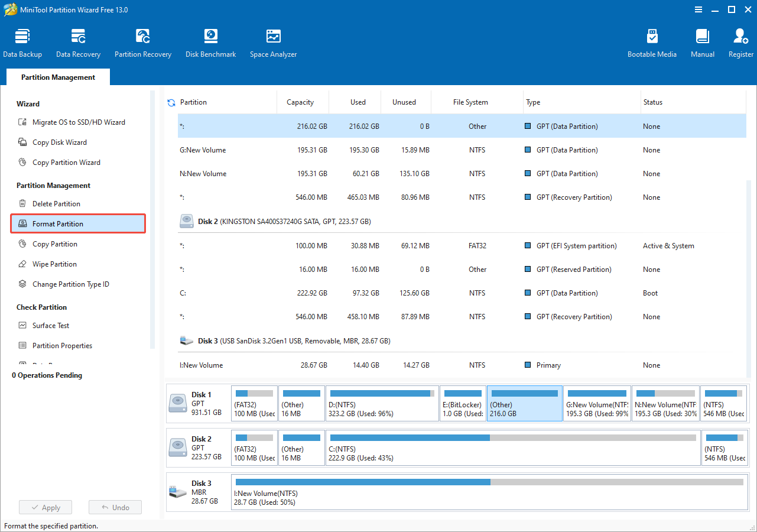The height and width of the screenshot is (532, 757).
Task: Open Partition Recovery
Action: pos(142,41)
